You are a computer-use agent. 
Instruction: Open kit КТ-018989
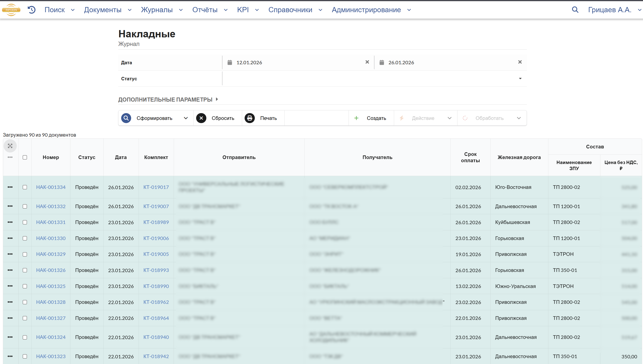[x=156, y=222]
